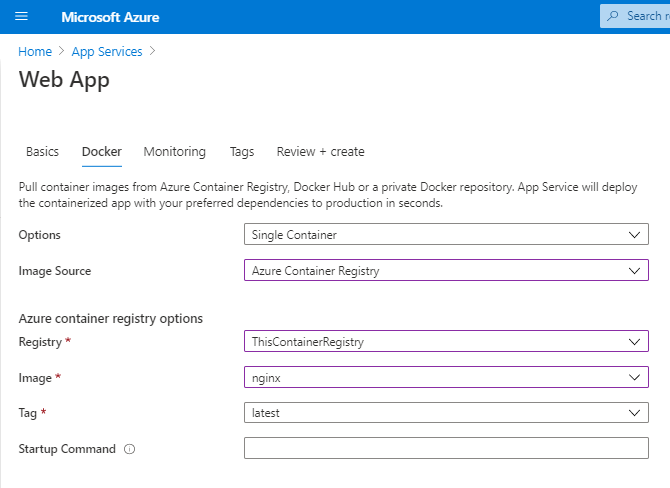Expand the Tag latest dropdown
Image resolution: width=670 pixels, height=488 pixels.
tap(446, 413)
